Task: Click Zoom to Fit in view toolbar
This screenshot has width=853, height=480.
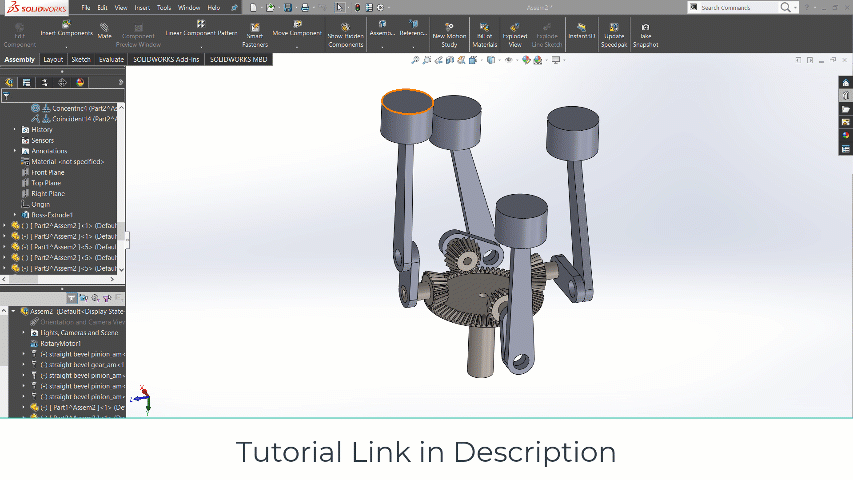Action: 415,60
